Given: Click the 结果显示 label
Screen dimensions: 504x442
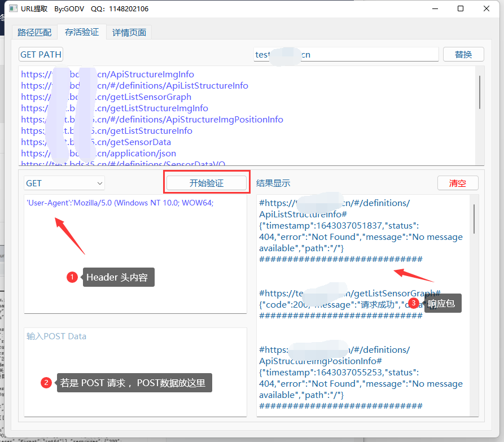Looking at the screenshot, I should [273, 183].
